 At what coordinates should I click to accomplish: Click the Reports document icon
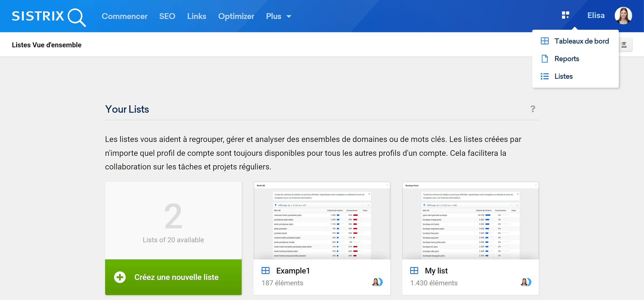pos(544,59)
